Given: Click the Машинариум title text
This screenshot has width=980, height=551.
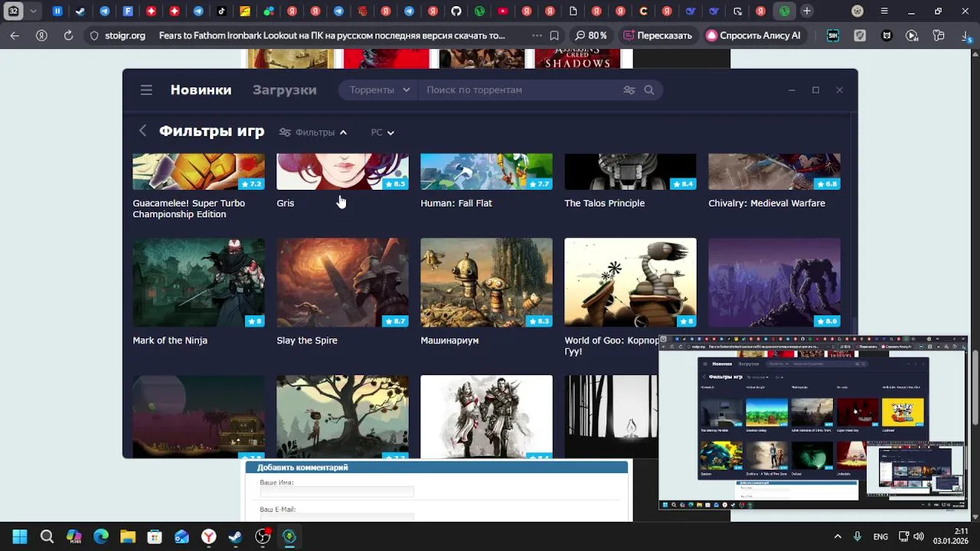Looking at the screenshot, I should coord(449,340).
